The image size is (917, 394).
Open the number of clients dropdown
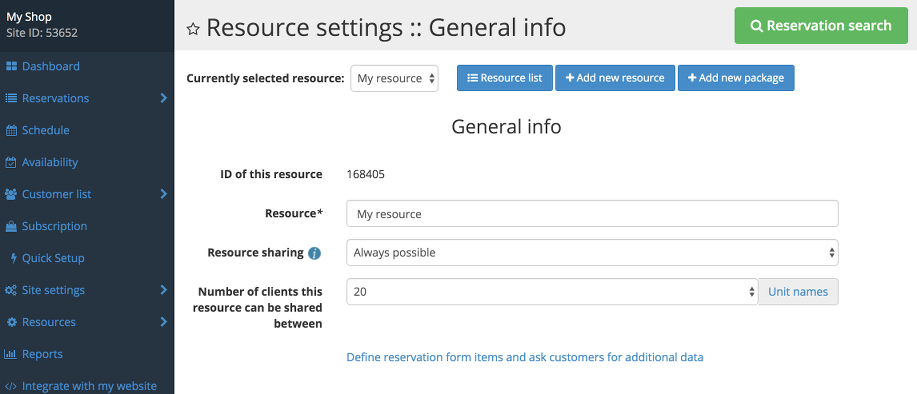[552, 292]
